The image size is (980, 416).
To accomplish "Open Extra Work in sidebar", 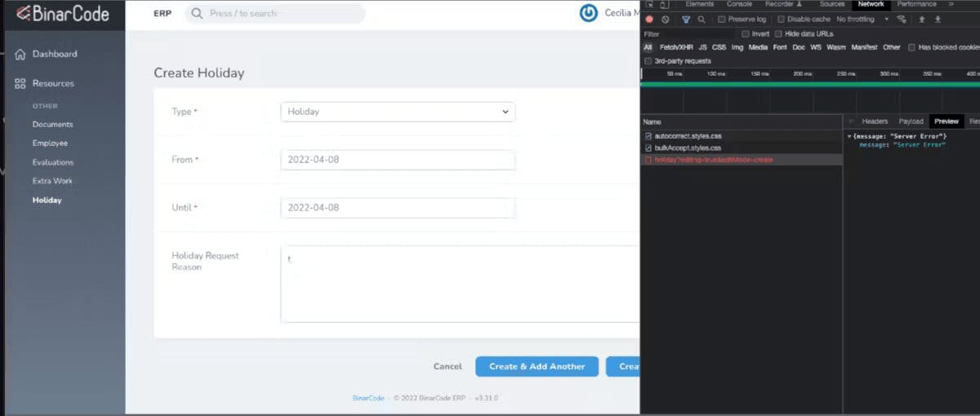I will tap(52, 181).
